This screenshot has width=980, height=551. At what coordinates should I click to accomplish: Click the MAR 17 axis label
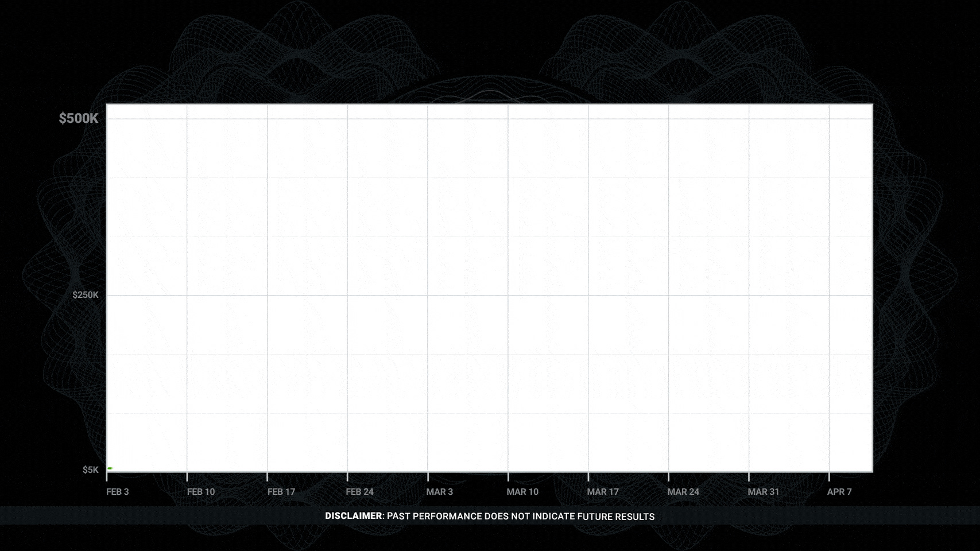[x=603, y=492]
